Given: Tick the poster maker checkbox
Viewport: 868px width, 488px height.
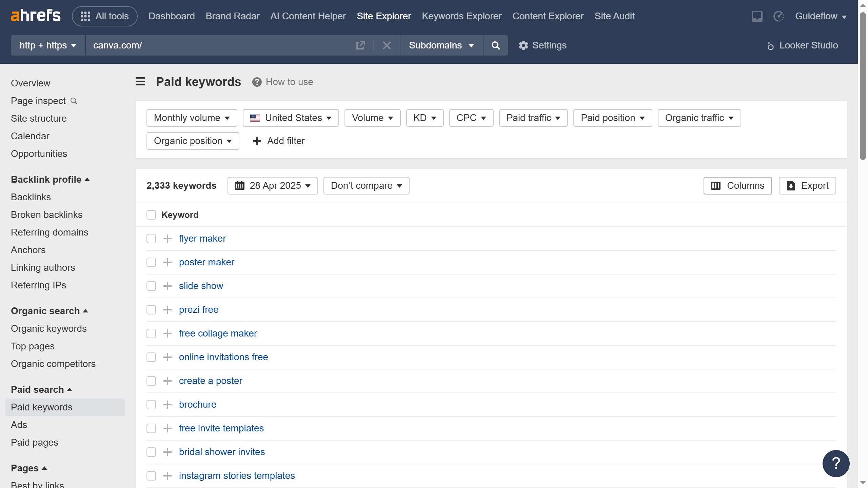Looking at the screenshot, I should (x=151, y=262).
